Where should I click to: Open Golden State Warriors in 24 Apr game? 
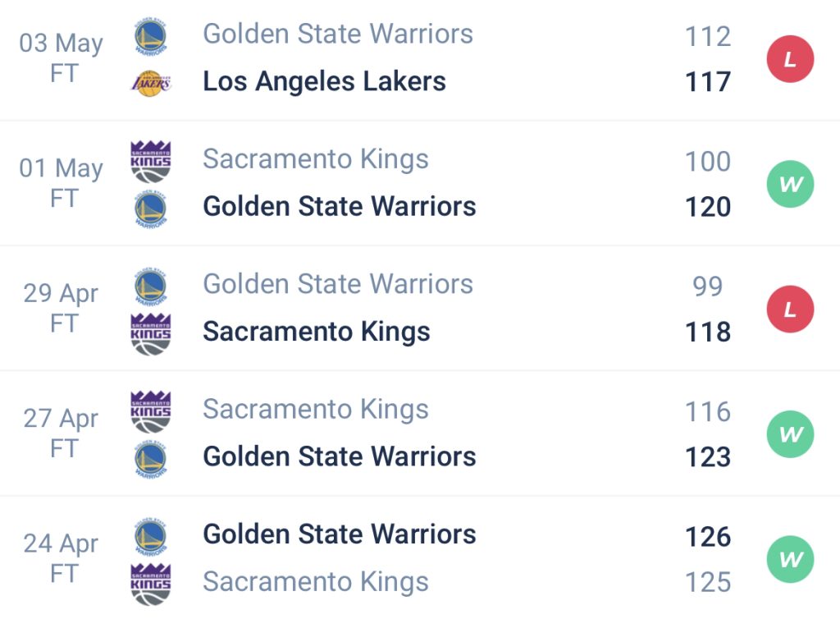[x=339, y=534]
